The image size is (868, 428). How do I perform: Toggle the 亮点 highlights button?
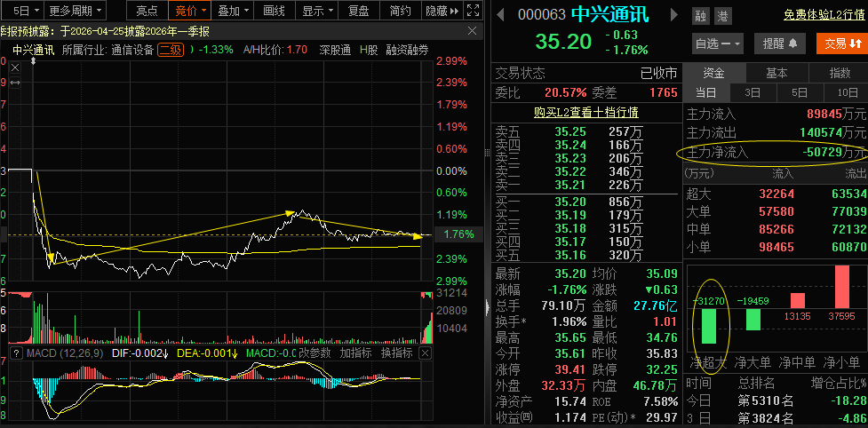coord(147,10)
